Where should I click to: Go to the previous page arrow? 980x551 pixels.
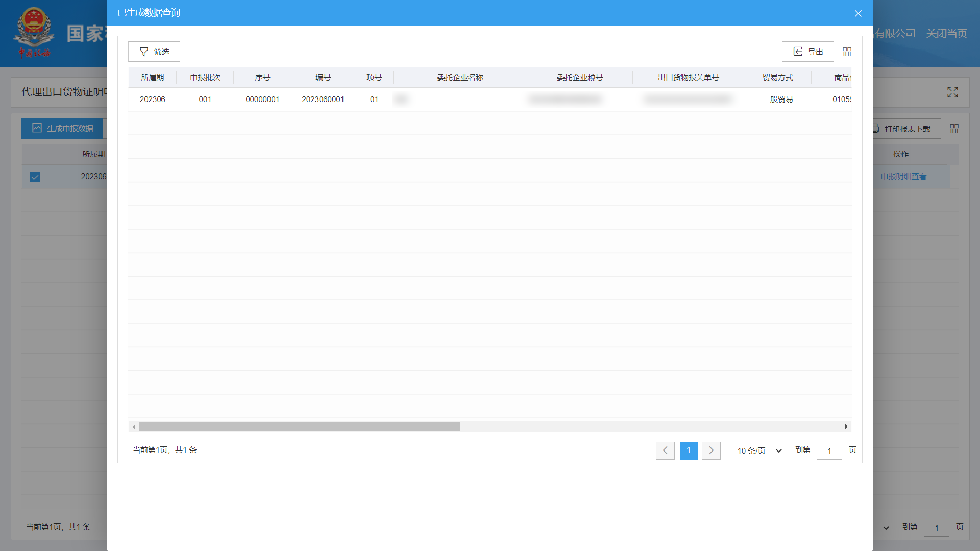point(665,450)
